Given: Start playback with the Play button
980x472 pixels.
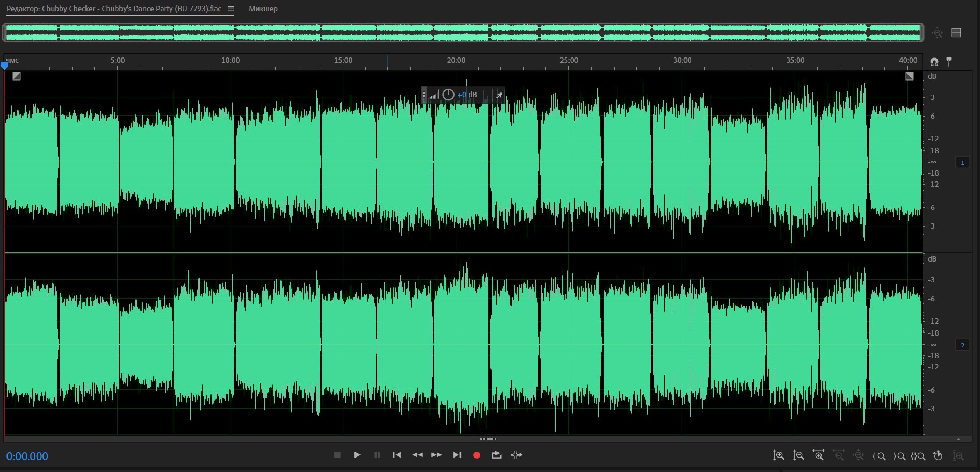Looking at the screenshot, I should 357,455.
